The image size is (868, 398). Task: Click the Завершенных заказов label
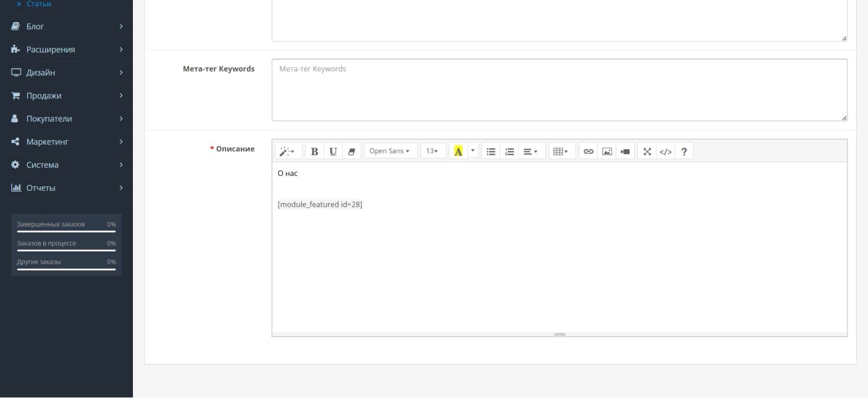click(51, 224)
